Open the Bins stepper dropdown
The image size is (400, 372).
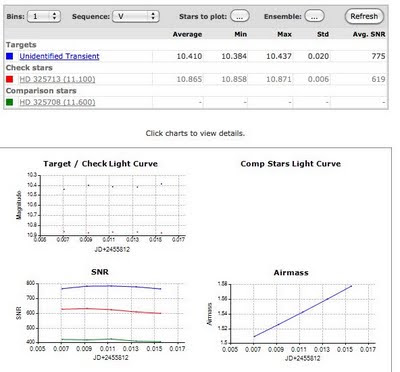point(44,16)
